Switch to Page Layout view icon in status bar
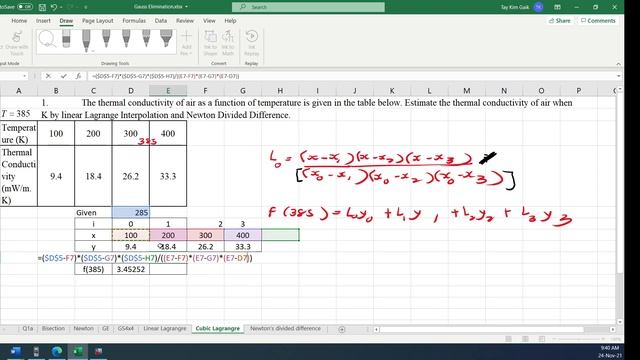This screenshot has width=640, height=360. coord(525,339)
